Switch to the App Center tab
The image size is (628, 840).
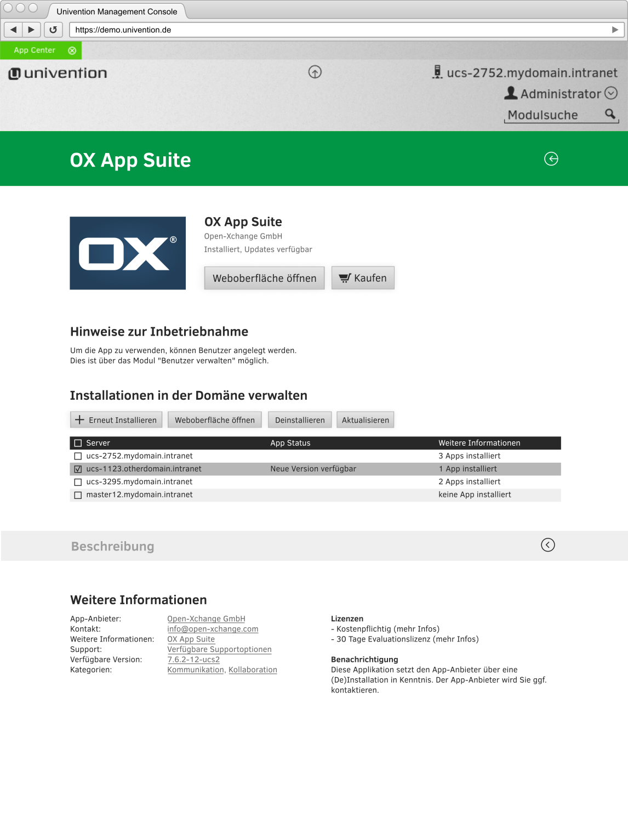click(35, 50)
